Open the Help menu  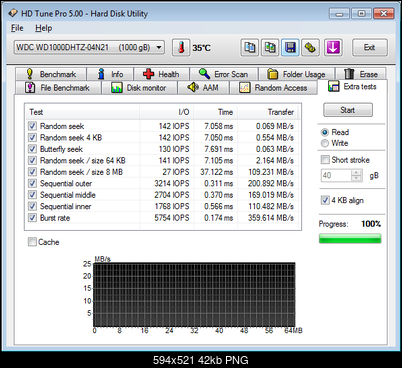coord(44,28)
